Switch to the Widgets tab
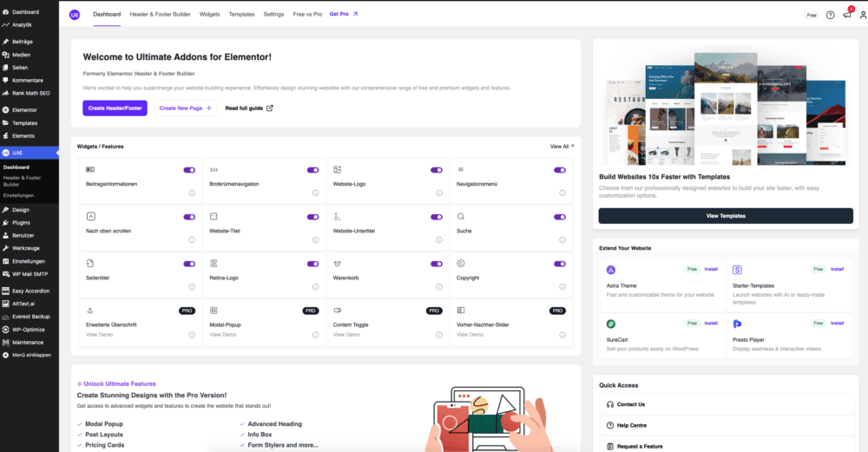This screenshot has height=452, width=868. (209, 15)
